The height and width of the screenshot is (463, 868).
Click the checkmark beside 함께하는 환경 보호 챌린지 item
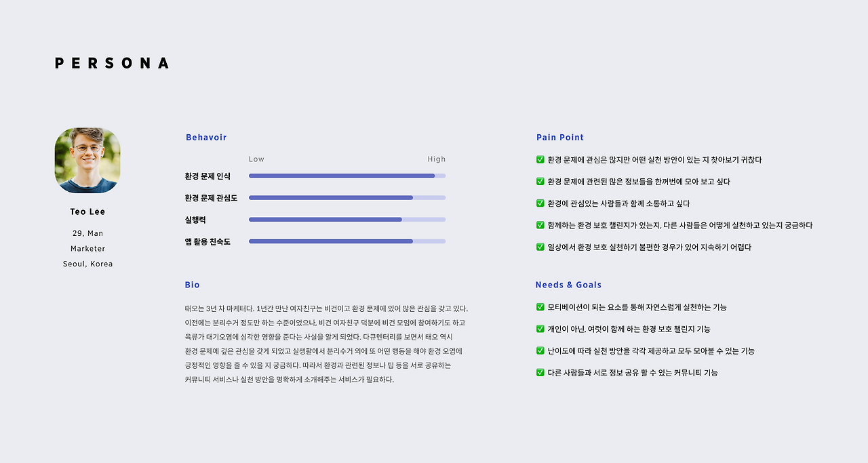pyautogui.click(x=540, y=225)
